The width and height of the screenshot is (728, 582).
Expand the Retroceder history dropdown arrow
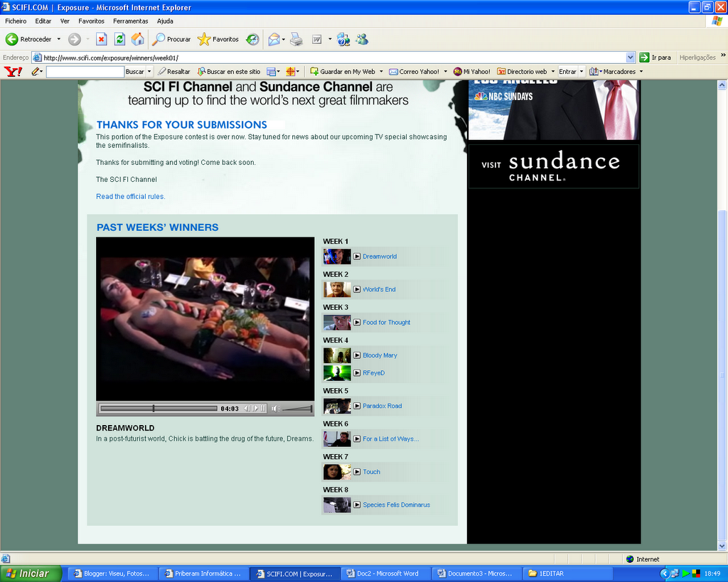(59, 40)
